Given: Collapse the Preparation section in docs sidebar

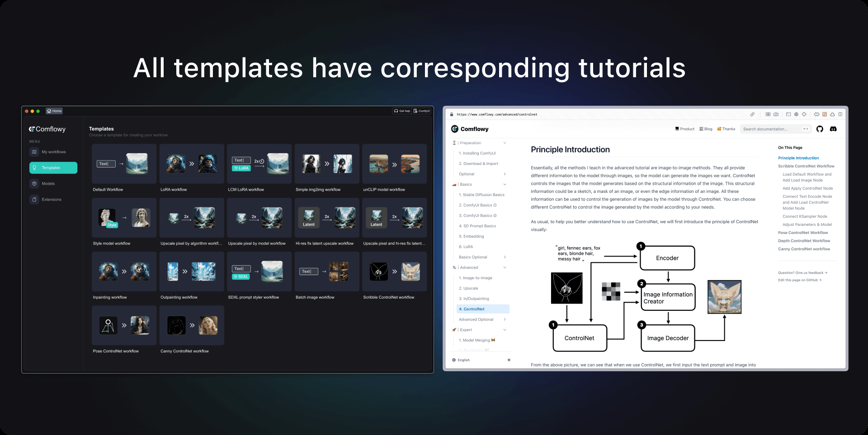Looking at the screenshot, I should [505, 143].
